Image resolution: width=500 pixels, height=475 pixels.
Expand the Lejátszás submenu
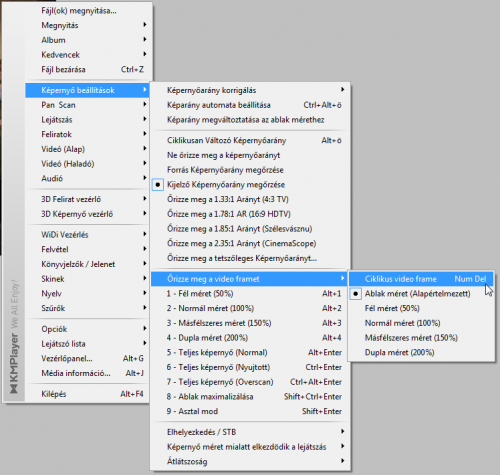(x=87, y=120)
